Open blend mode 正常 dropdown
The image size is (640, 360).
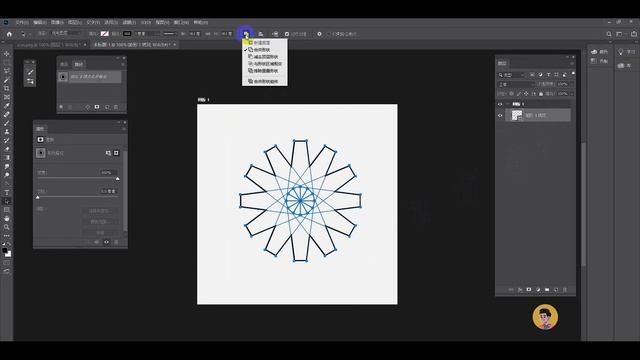click(516, 84)
